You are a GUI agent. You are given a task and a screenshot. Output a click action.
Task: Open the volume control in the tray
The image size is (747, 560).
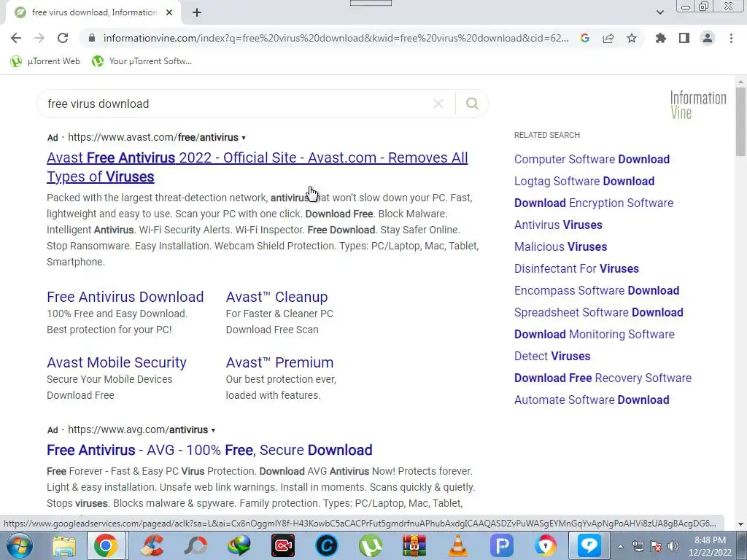[x=673, y=546]
